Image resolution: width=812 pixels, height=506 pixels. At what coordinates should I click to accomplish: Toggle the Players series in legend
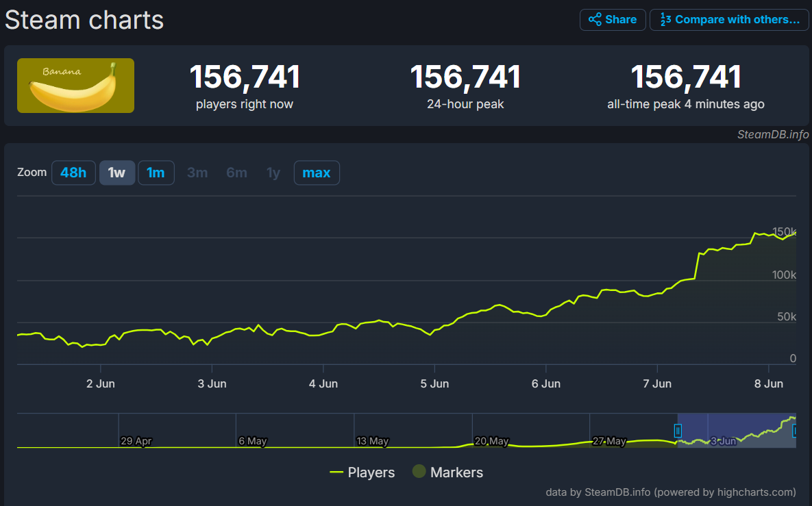point(362,472)
